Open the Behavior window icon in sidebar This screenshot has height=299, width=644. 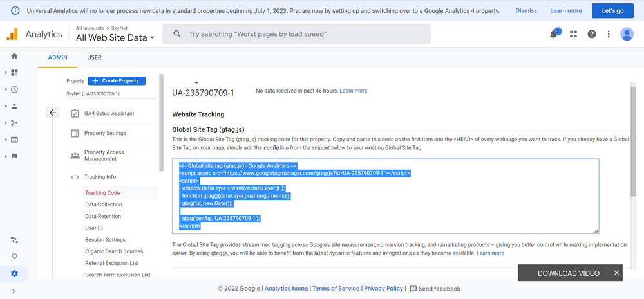click(14, 140)
